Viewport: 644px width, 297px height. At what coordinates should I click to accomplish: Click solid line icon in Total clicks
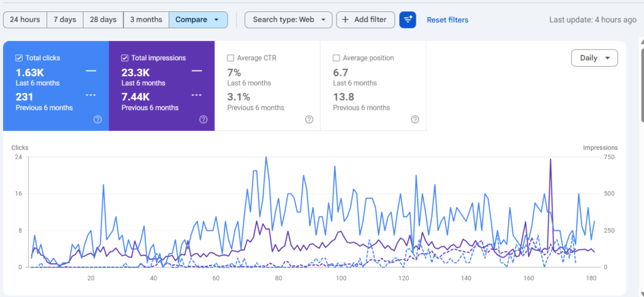[x=91, y=71]
